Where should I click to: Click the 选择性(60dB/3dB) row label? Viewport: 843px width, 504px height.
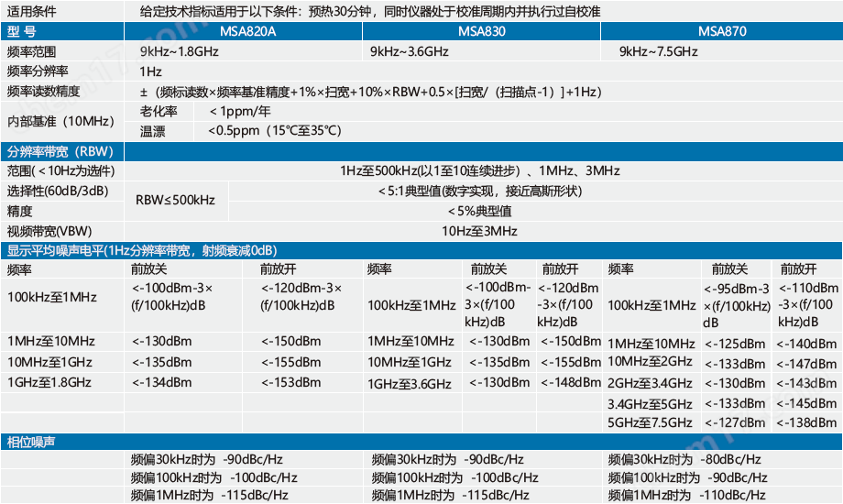[58, 191]
